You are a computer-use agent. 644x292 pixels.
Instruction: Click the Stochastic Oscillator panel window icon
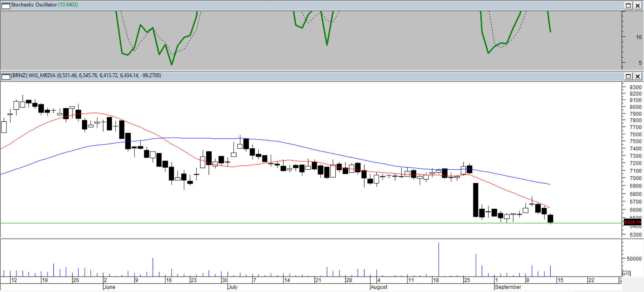(6, 5)
